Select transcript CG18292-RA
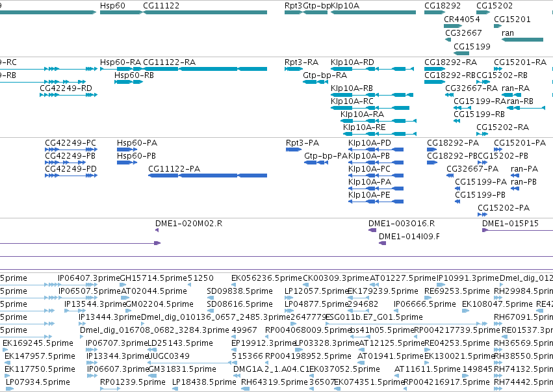The width and height of the screenshot is (553, 392). coord(451,62)
